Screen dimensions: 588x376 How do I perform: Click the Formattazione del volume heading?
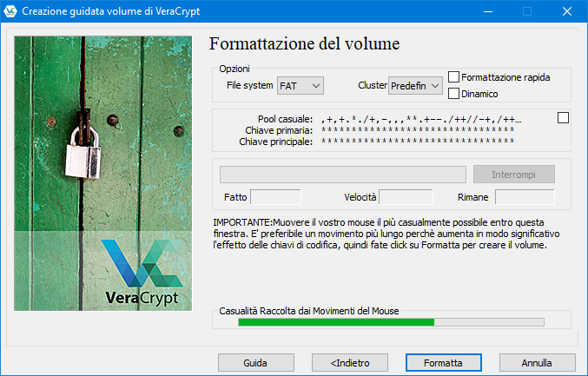[x=304, y=43]
